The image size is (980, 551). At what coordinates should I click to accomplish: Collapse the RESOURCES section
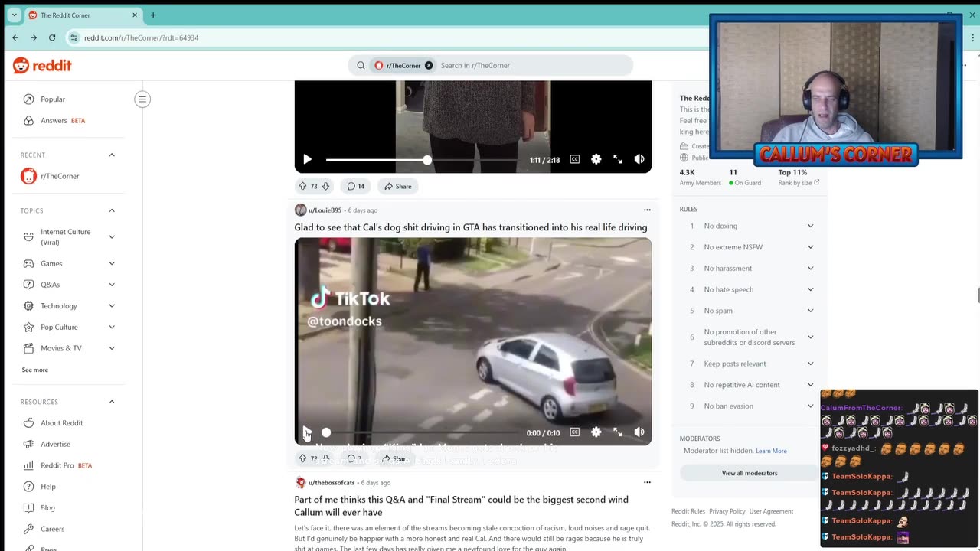112,402
